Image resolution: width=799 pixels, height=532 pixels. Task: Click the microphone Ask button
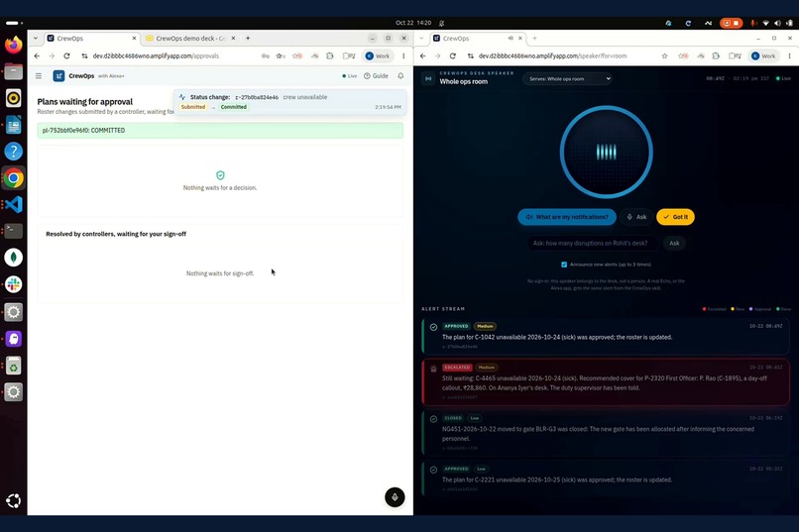(x=636, y=217)
